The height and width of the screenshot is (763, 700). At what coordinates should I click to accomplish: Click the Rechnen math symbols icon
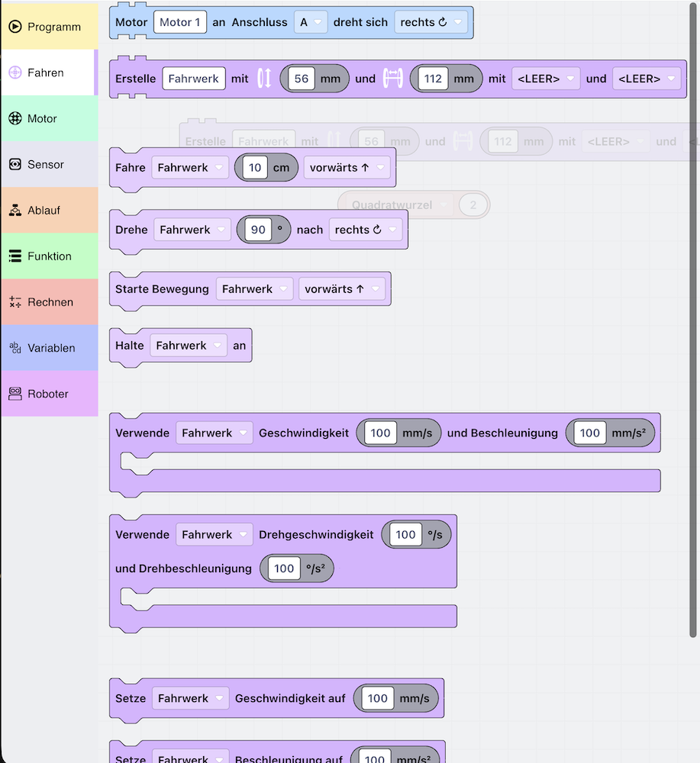click(15, 302)
